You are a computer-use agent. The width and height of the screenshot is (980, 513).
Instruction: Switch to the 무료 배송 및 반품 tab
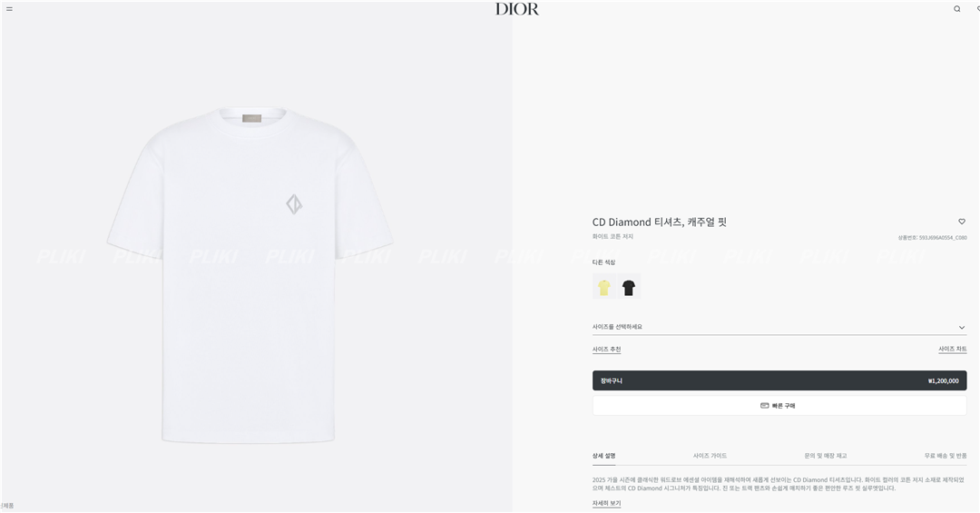click(x=945, y=456)
